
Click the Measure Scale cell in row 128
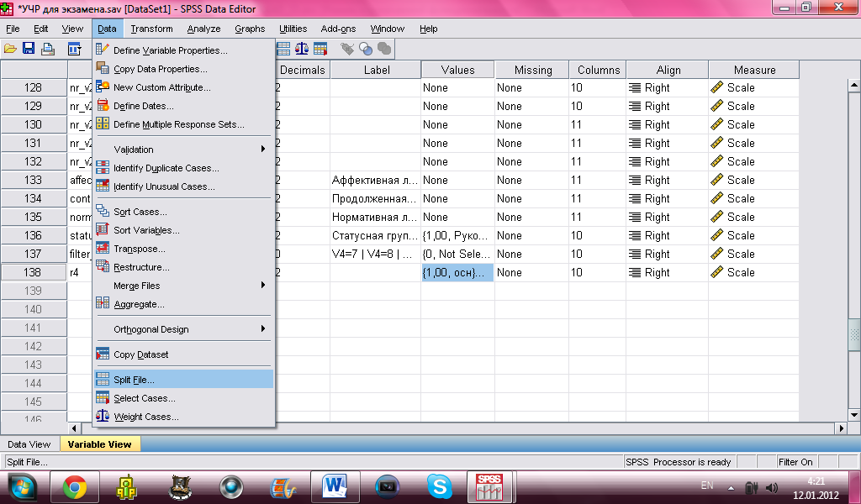click(753, 87)
